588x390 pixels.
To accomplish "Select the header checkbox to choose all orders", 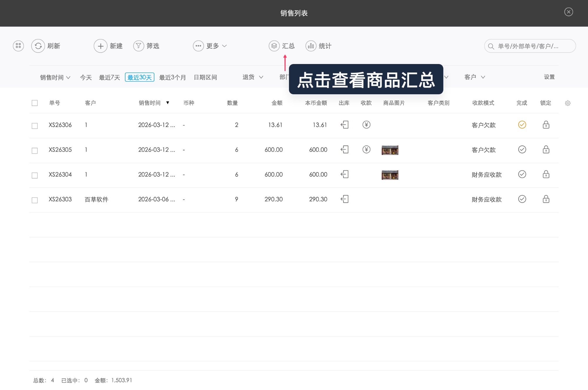I will click(x=34, y=103).
